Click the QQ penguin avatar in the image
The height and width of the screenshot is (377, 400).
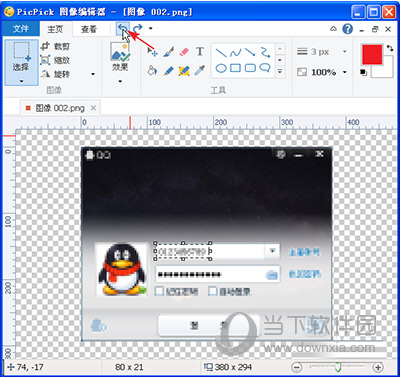[121, 269]
